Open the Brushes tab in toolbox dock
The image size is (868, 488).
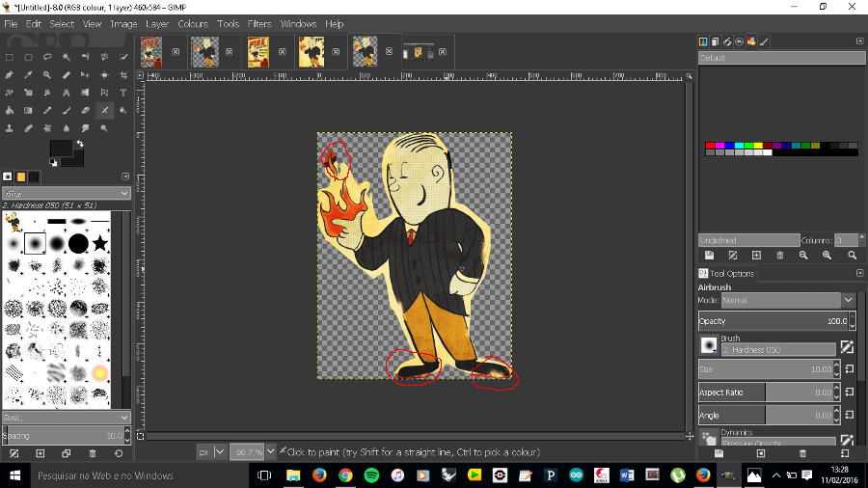pyautogui.click(x=8, y=176)
